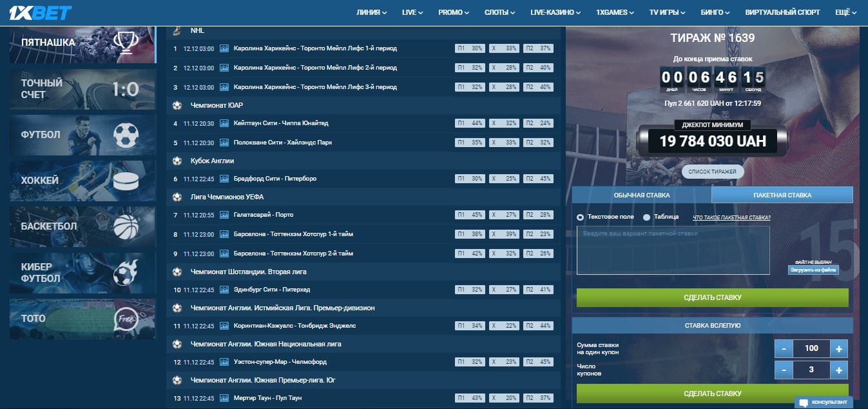Open stats icon for Галатасарай - Порто

tap(224, 215)
